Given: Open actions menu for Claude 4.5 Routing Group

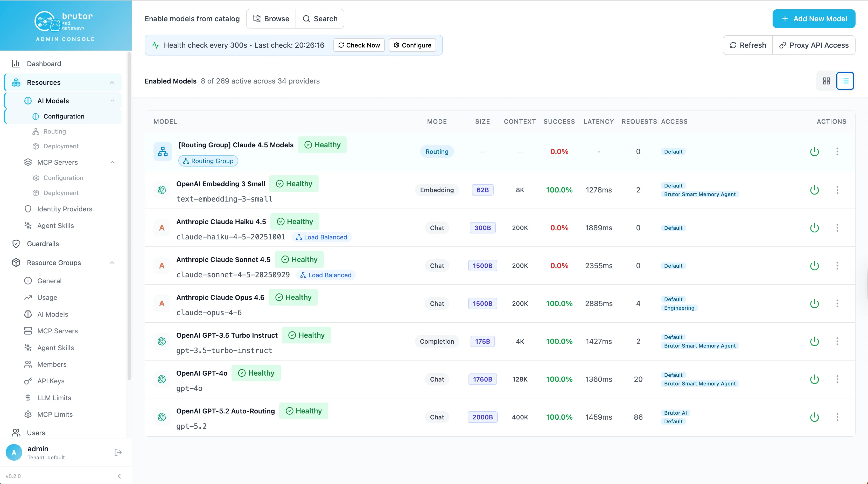Looking at the screenshot, I should 837,151.
